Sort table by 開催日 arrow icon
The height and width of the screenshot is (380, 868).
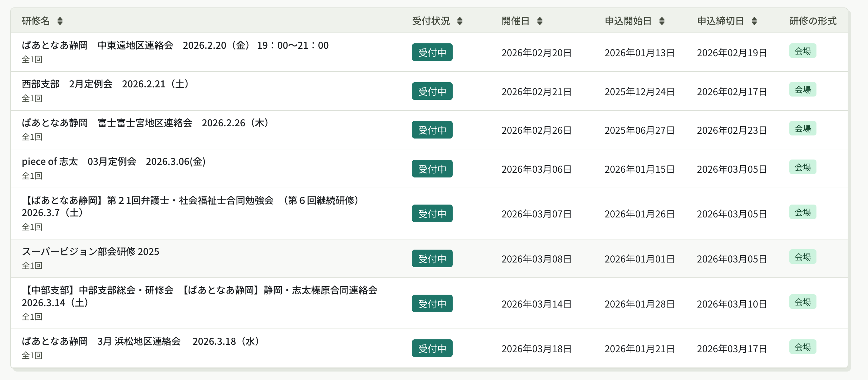(x=540, y=21)
